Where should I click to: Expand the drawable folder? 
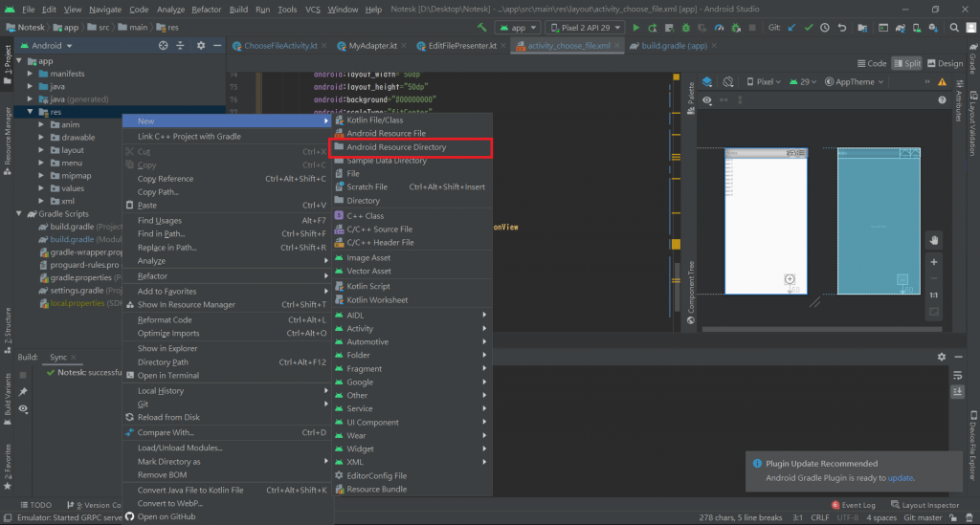coord(41,138)
